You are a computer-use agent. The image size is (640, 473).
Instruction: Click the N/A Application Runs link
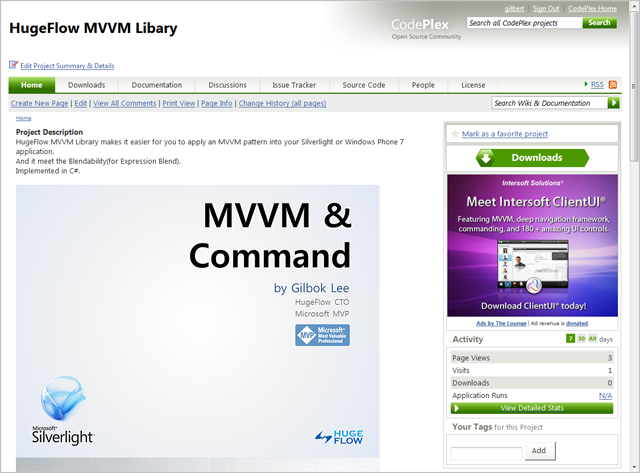coord(605,395)
